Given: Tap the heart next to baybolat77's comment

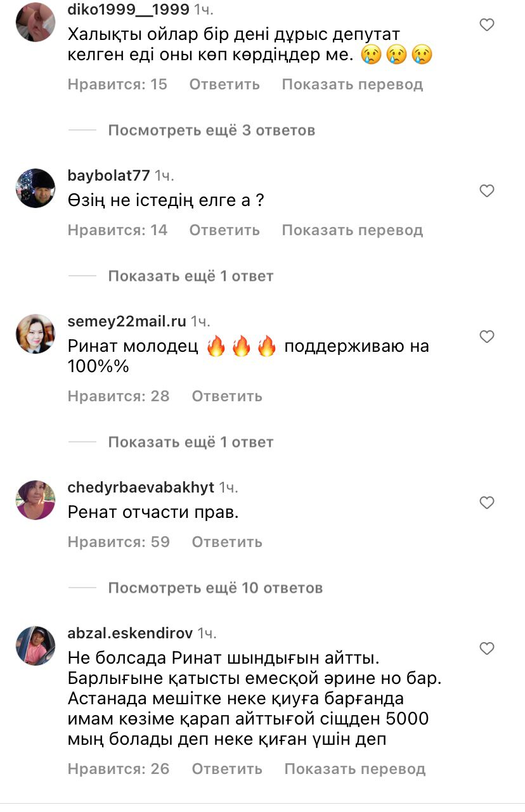Looking at the screenshot, I should click(486, 191).
